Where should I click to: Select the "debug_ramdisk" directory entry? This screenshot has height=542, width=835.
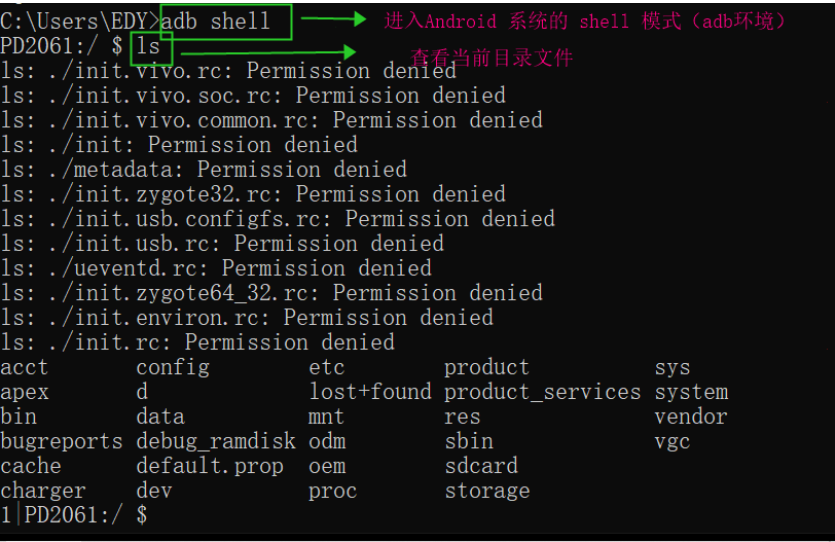point(216,441)
